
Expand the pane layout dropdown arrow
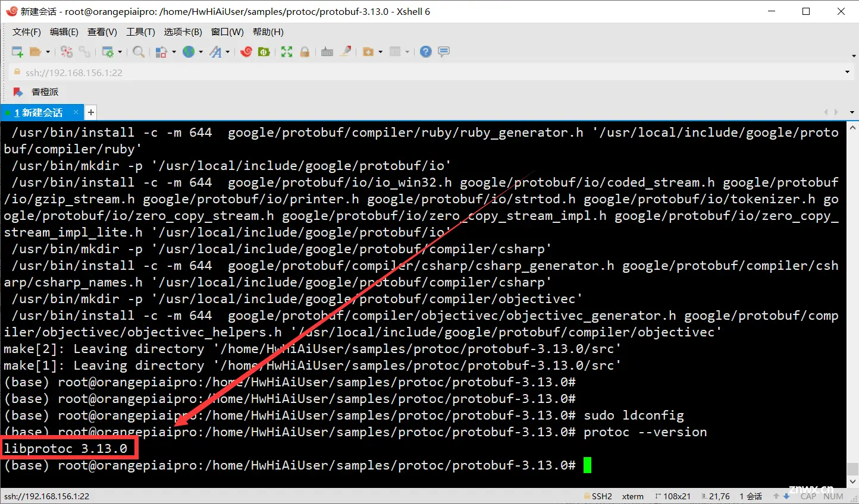[x=407, y=52]
